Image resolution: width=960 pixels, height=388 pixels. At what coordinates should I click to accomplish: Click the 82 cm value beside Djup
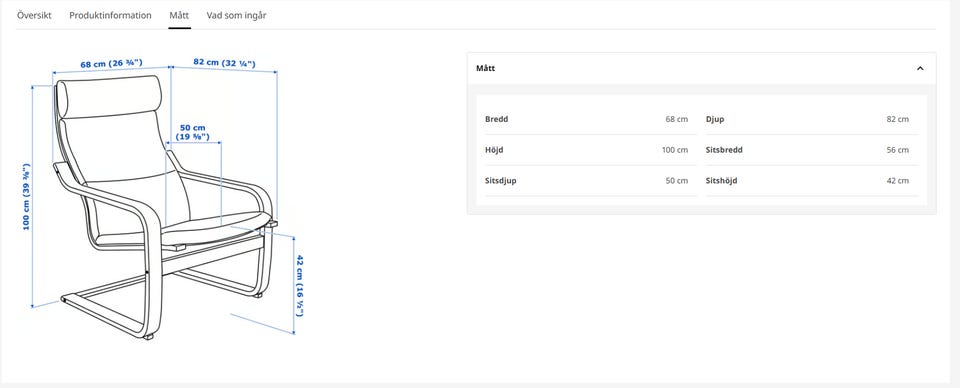898,119
